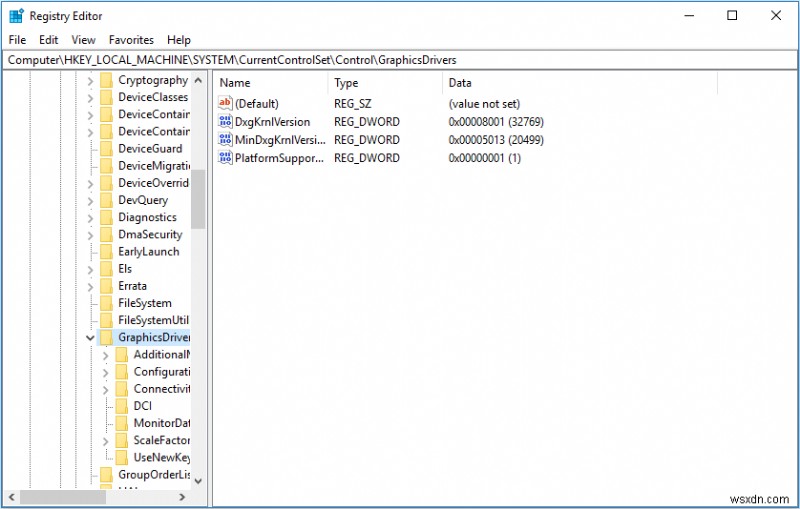The width and height of the screenshot is (800, 509).
Task: Select the DxgKrnlVersion value name
Action: pos(272,121)
